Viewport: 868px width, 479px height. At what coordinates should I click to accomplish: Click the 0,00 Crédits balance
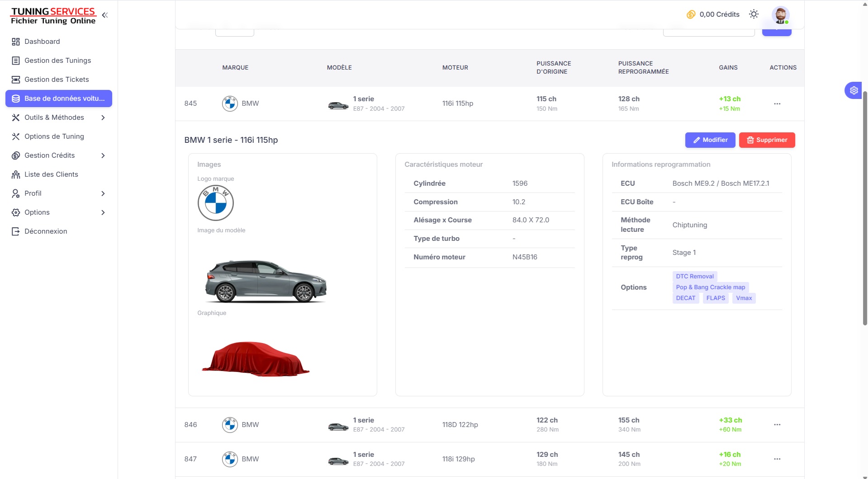pos(719,14)
